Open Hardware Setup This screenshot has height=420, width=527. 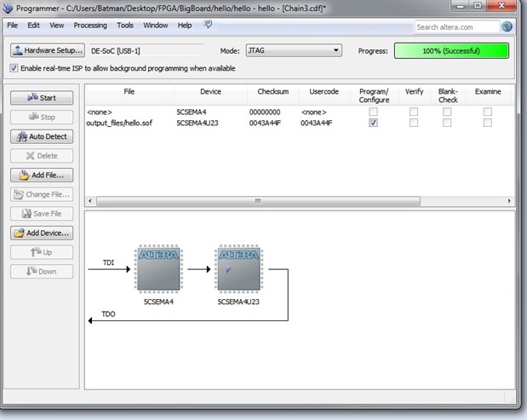[x=48, y=50]
